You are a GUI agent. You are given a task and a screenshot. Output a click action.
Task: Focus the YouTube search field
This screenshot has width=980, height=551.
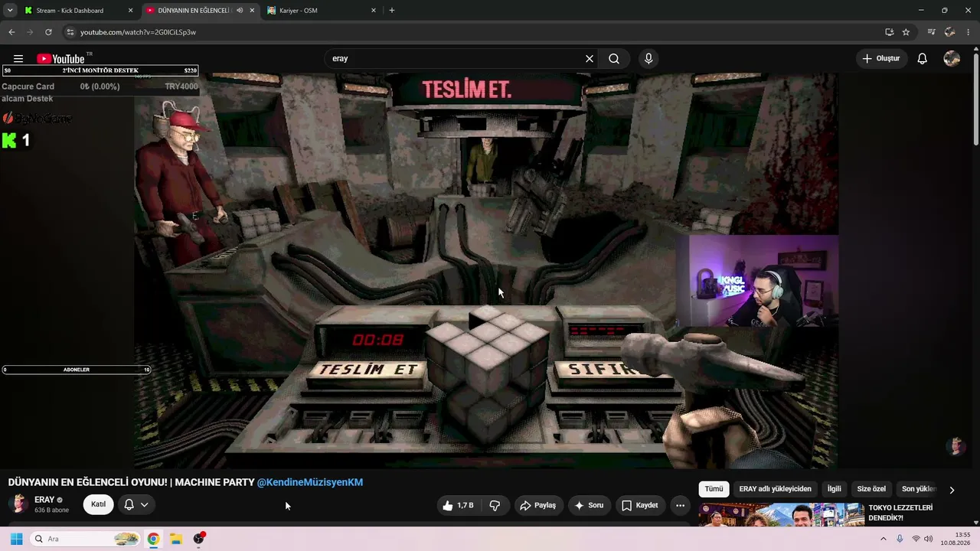click(x=456, y=59)
